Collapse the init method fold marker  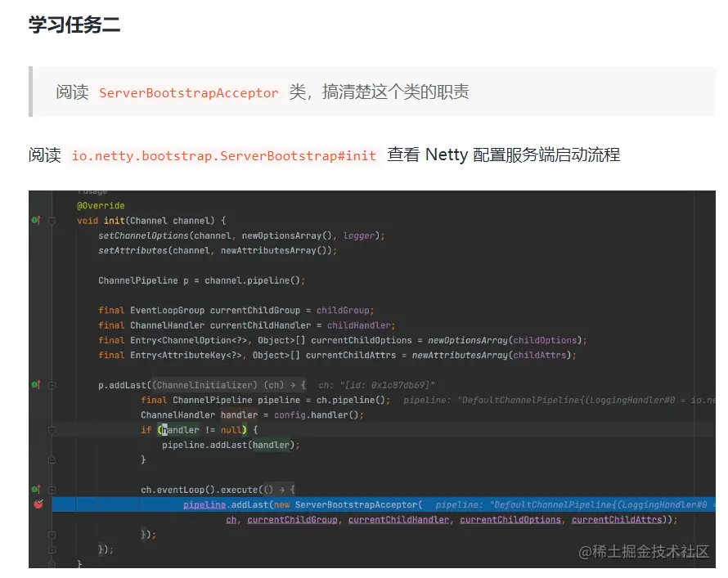pos(52,221)
